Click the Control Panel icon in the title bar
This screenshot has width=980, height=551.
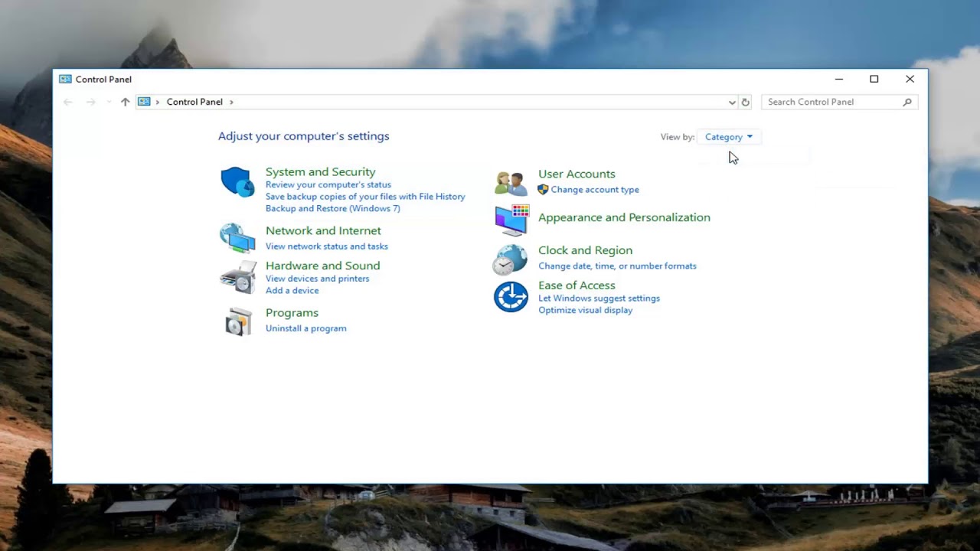click(x=65, y=79)
